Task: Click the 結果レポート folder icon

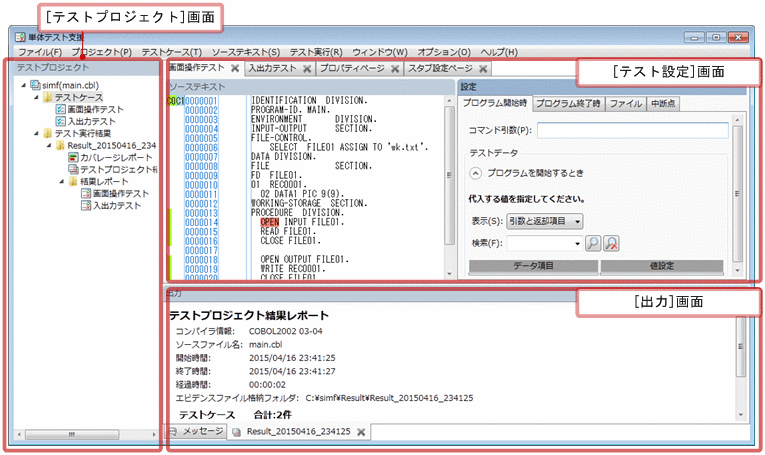Action: coord(73,181)
